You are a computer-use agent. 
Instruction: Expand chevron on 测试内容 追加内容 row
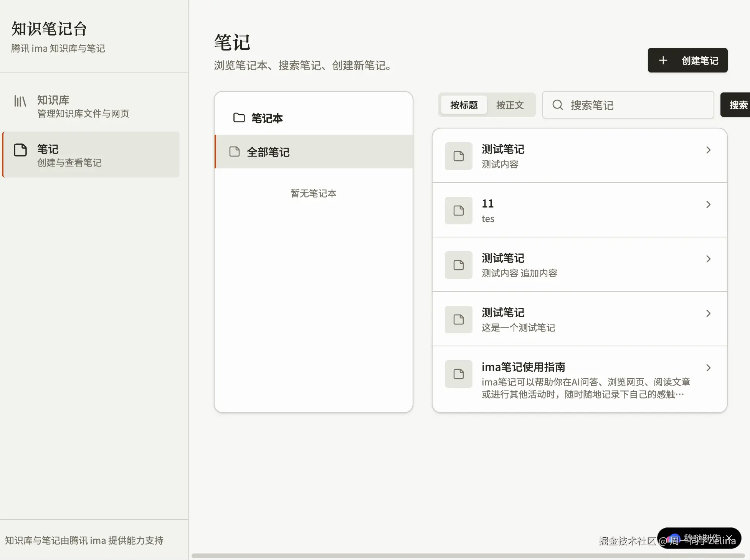click(x=709, y=259)
